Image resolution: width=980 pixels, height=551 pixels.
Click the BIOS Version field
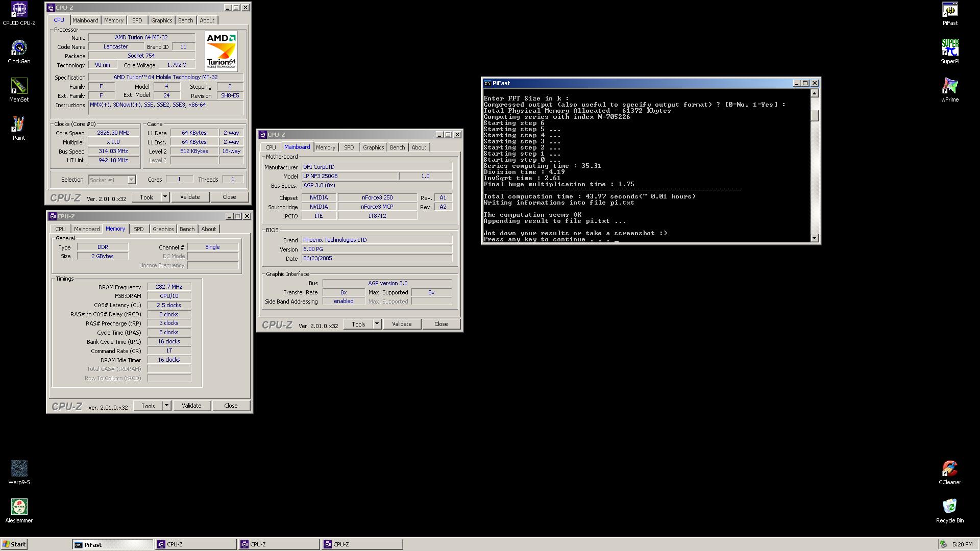tap(377, 249)
